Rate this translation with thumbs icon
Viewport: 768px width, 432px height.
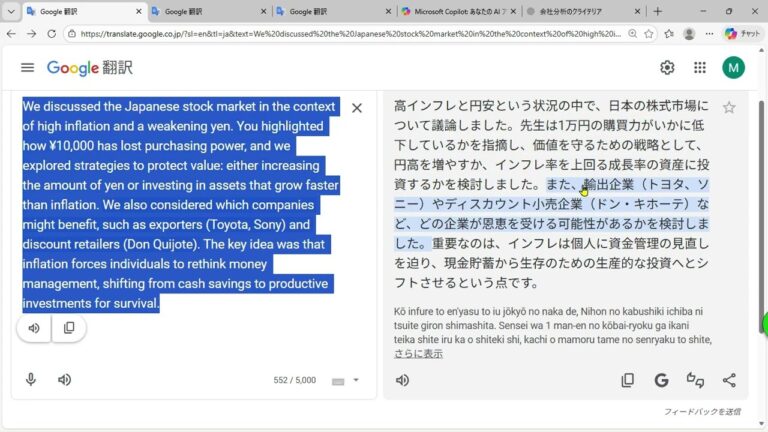695,380
